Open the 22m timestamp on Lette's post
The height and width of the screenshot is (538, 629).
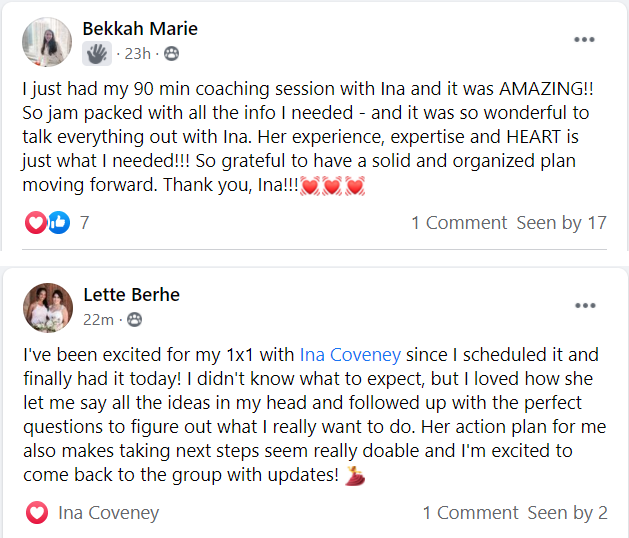[x=97, y=320]
